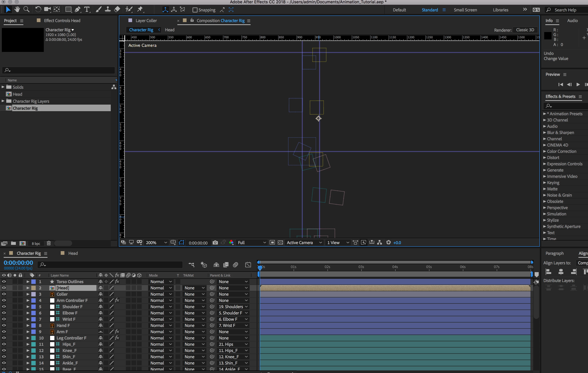Click Toggle Transparency Grid icon
The image size is (588, 373).
click(280, 242)
